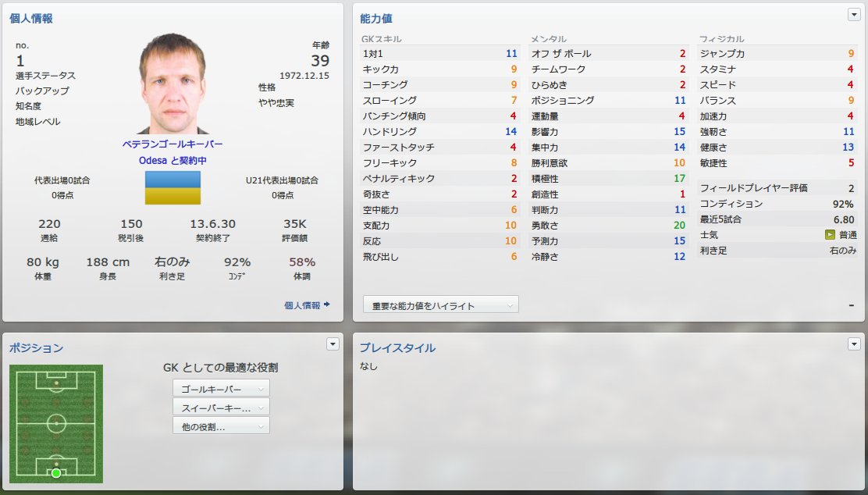
Task: Click the morale status icon beside 普通
Action: (829, 235)
